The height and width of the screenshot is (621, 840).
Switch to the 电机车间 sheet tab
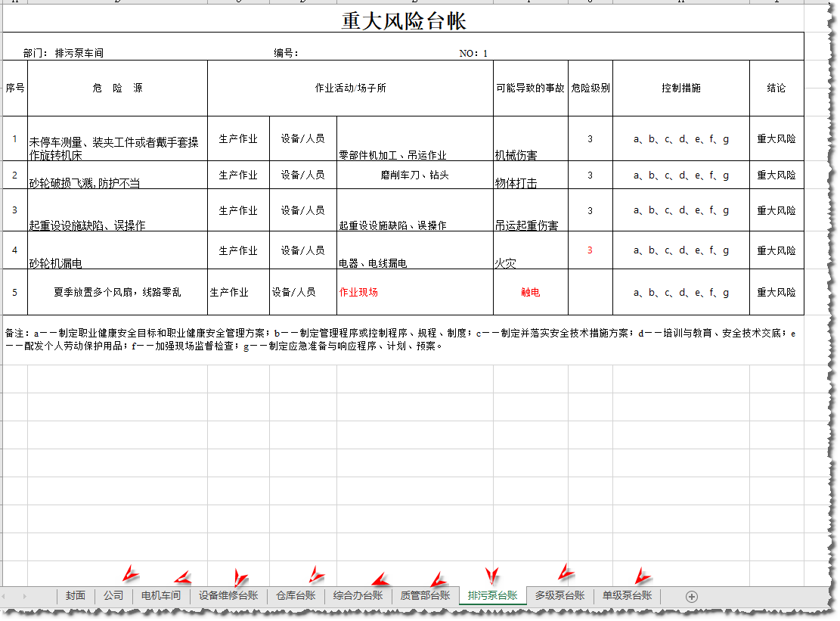click(x=161, y=595)
